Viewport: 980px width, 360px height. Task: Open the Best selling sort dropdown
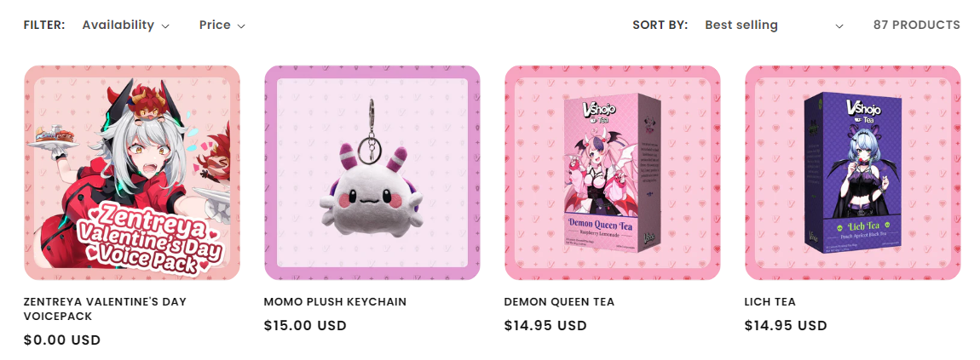[774, 25]
